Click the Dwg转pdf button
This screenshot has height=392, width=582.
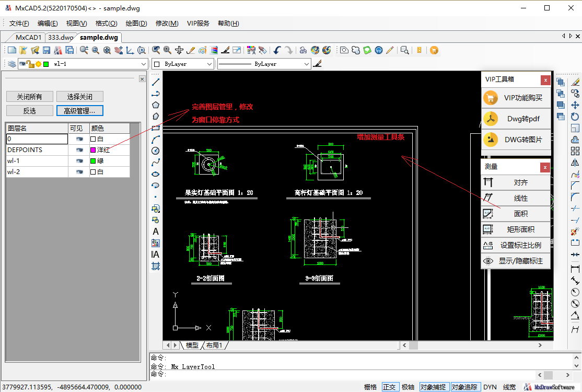[x=516, y=119]
